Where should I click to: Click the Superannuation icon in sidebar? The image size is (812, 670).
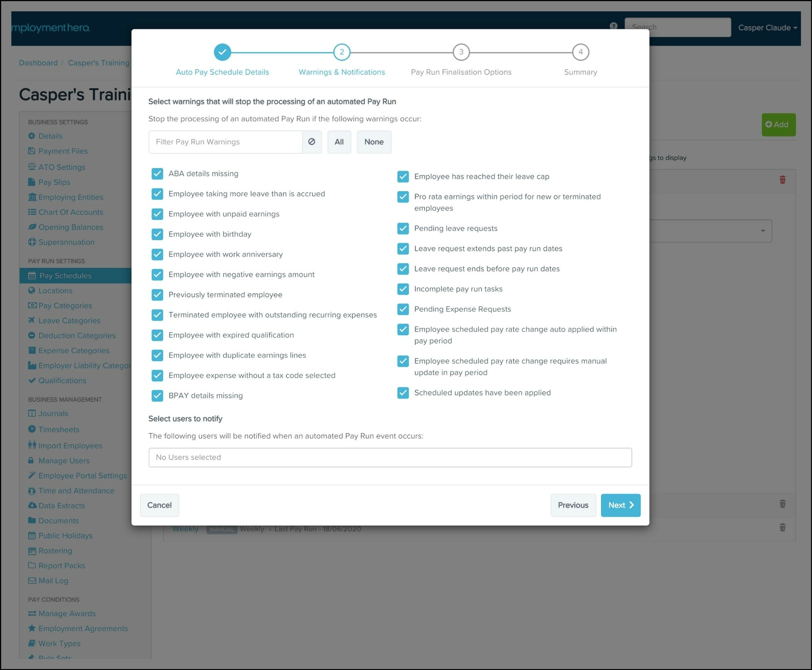(x=32, y=242)
